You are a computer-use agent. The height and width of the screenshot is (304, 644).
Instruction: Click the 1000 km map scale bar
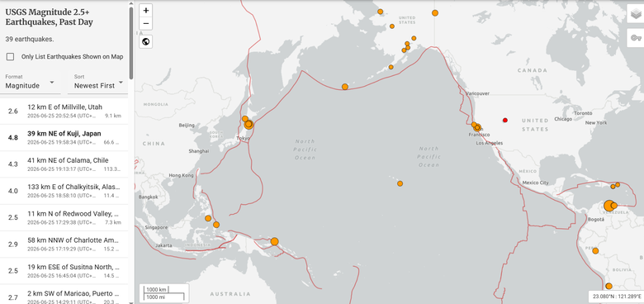point(156,290)
